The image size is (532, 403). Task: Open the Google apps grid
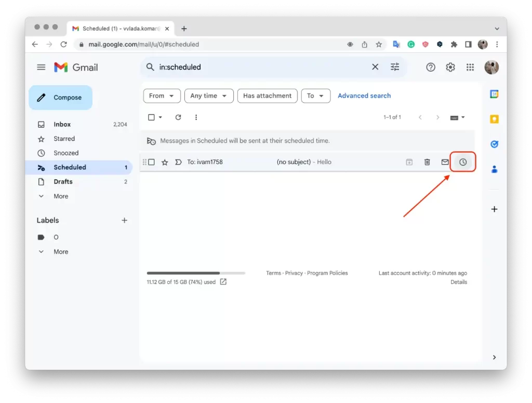pos(470,67)
